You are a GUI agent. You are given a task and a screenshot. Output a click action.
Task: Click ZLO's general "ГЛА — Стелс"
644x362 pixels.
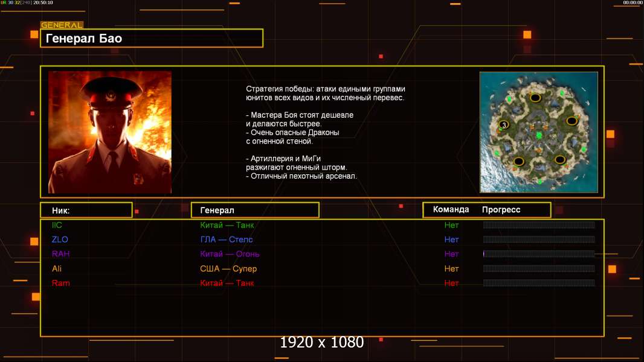tap(227, 240)
